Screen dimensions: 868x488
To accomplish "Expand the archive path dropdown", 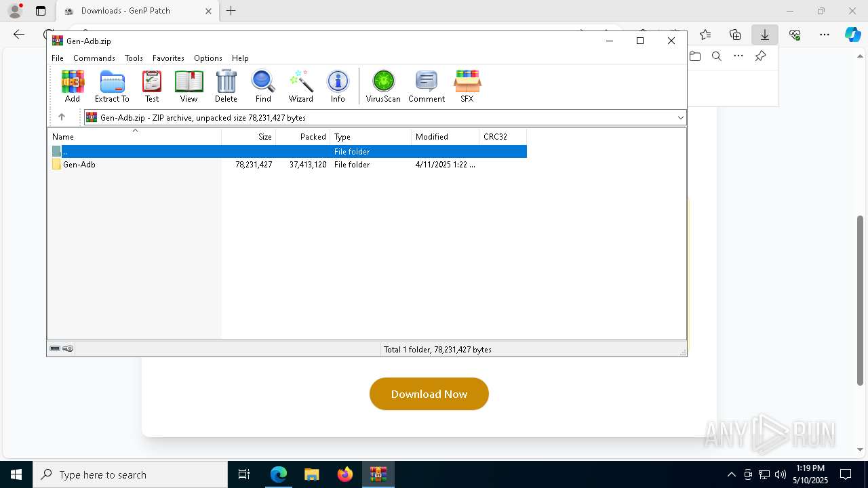I will [x=680, y=117].
